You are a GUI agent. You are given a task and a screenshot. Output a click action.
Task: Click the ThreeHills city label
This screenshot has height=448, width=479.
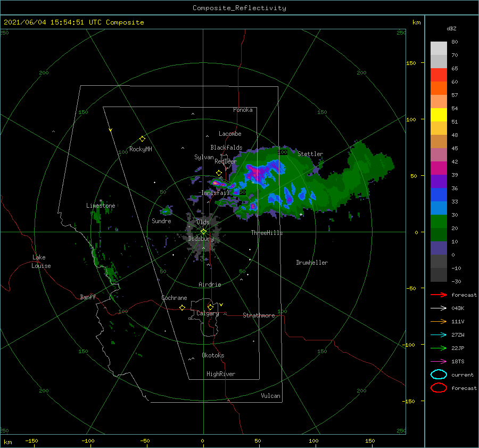tap(267, 233)
